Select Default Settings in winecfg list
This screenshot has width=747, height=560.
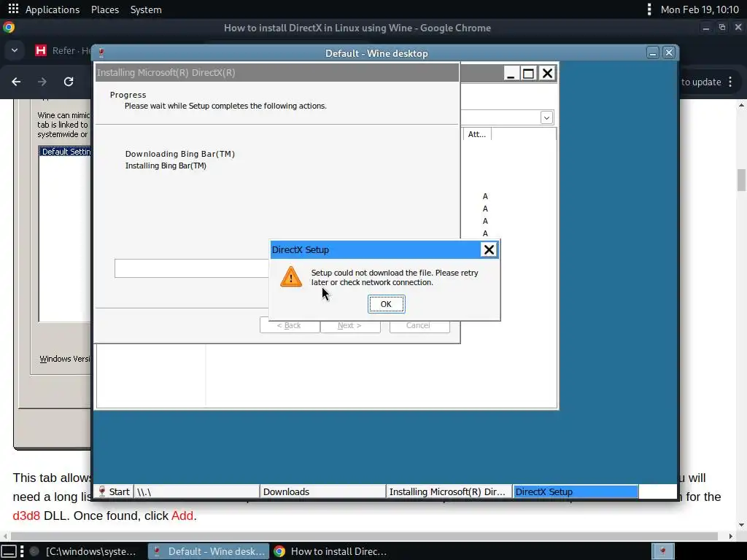(x=65, y=152)
